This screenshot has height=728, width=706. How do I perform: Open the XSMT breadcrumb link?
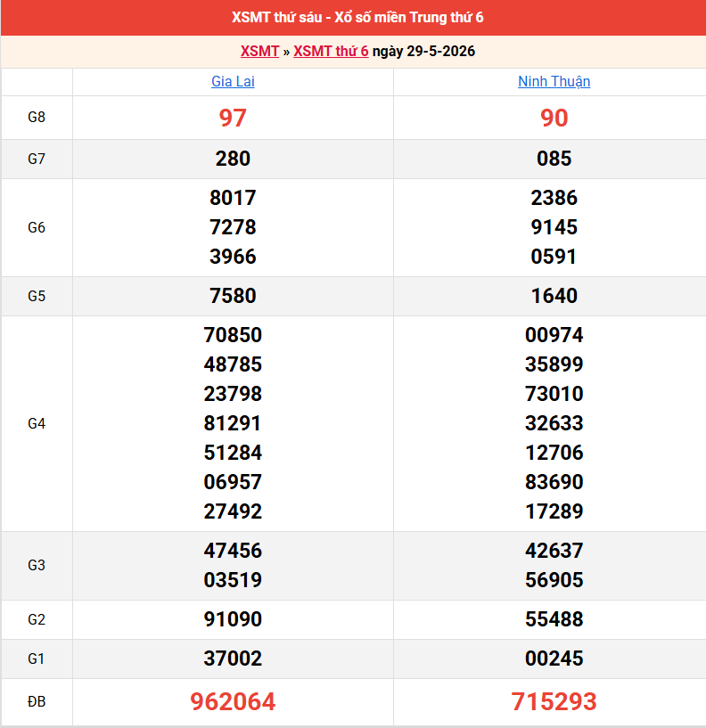tap(259, 51)
